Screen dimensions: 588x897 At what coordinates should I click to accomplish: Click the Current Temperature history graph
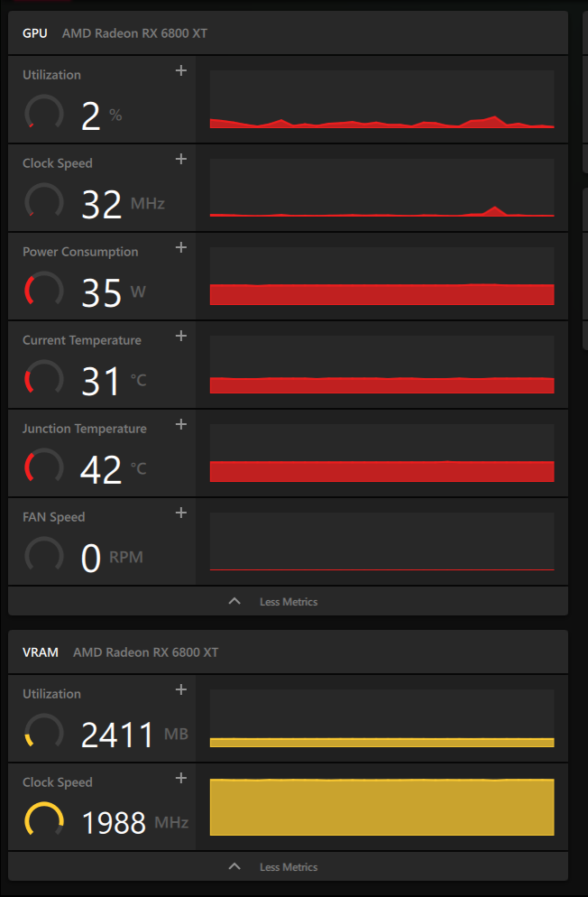[381, 365]
